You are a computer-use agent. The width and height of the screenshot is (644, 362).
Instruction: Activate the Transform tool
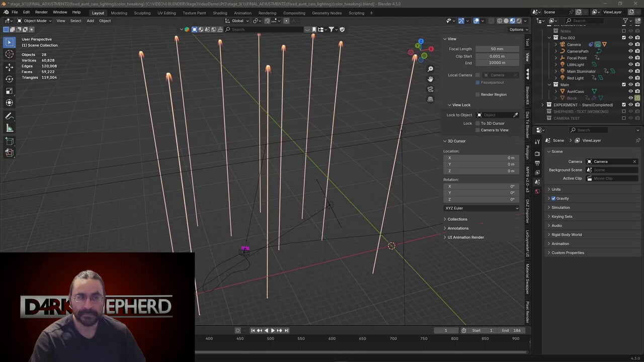tap(10, 103)
